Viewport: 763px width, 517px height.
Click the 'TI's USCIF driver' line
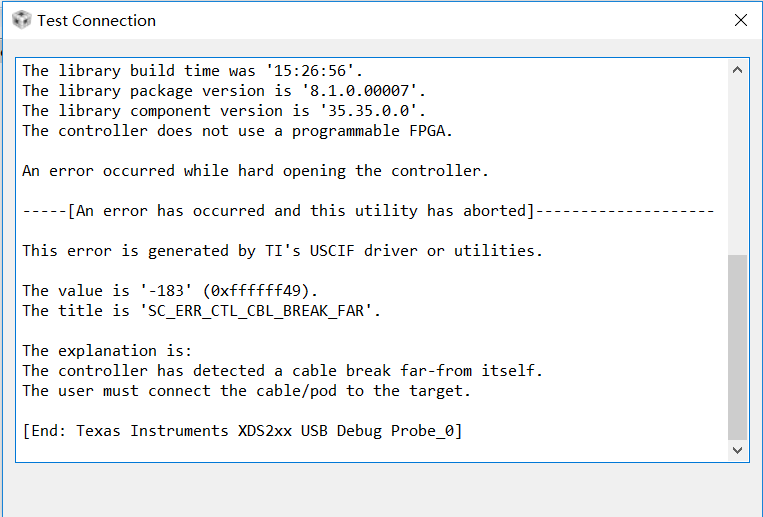(x=282, y=251)
